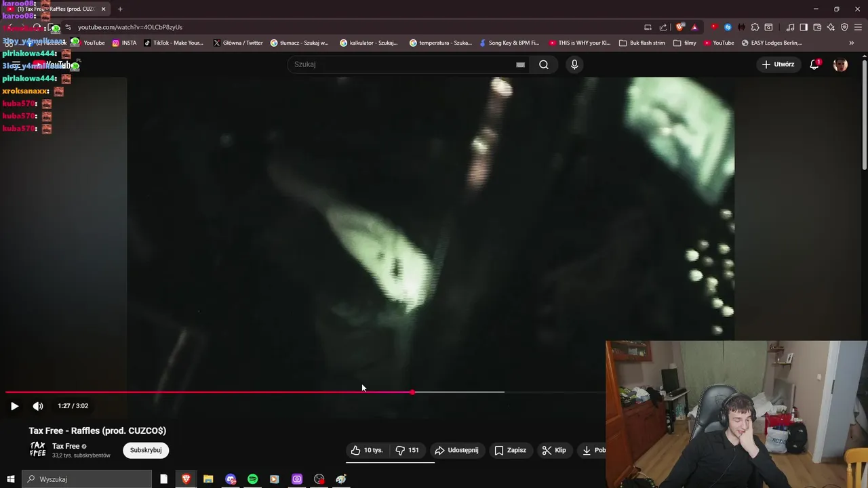This screenshot has width=868, height=488.
Task: Play the paused YouTube video
Action: [14, 406]
